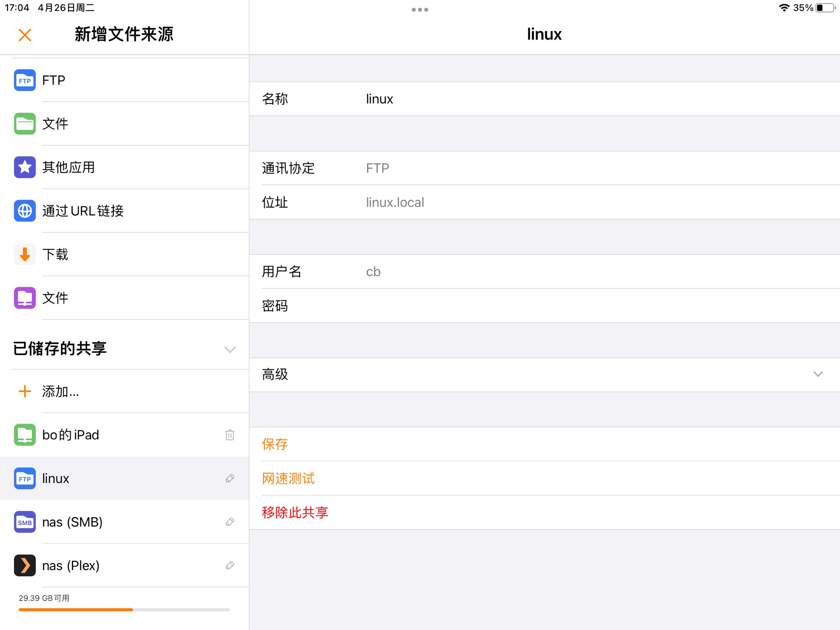Delete bo的 iPad with trash icon

tap(230, 435)
